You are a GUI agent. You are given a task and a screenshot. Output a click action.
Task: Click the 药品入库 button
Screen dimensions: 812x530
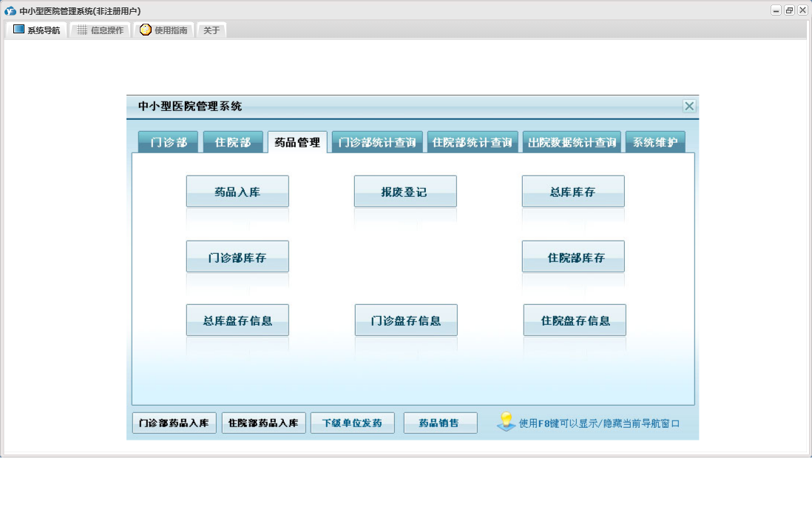click(x=237, y=192)
